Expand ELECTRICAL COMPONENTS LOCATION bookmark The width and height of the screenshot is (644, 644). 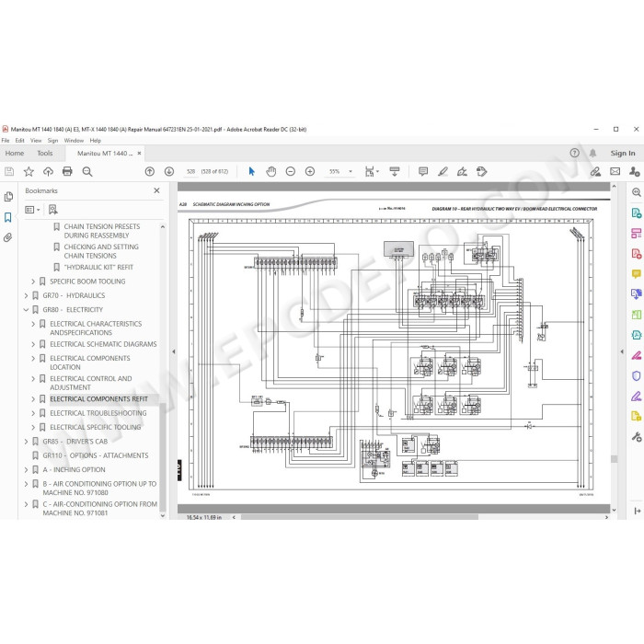33,358
